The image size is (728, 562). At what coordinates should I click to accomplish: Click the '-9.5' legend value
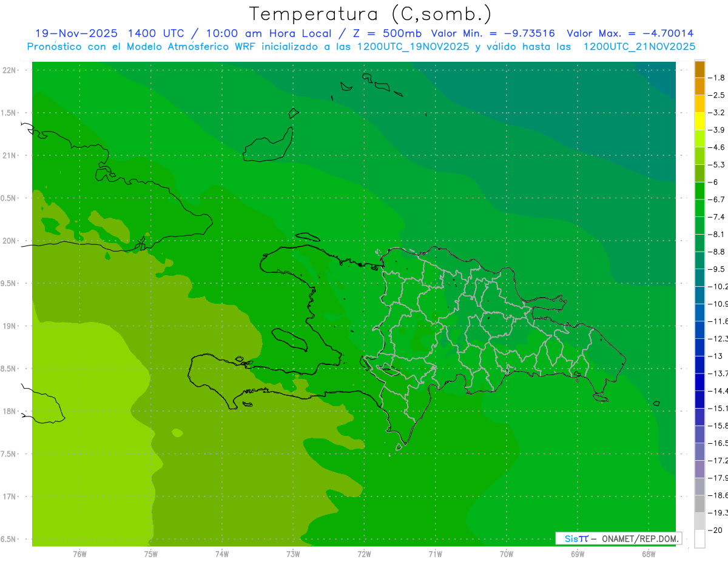716,269
